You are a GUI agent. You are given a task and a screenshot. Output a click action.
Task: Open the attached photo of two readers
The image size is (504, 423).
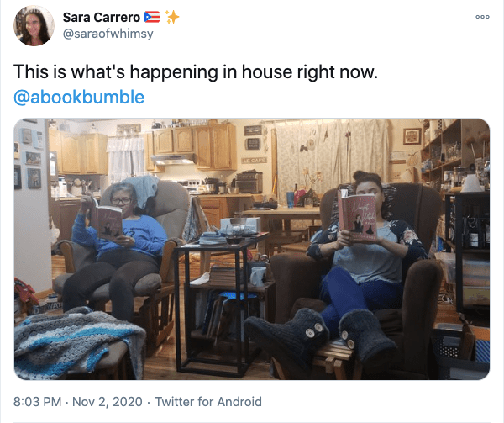tap(252, 249)
